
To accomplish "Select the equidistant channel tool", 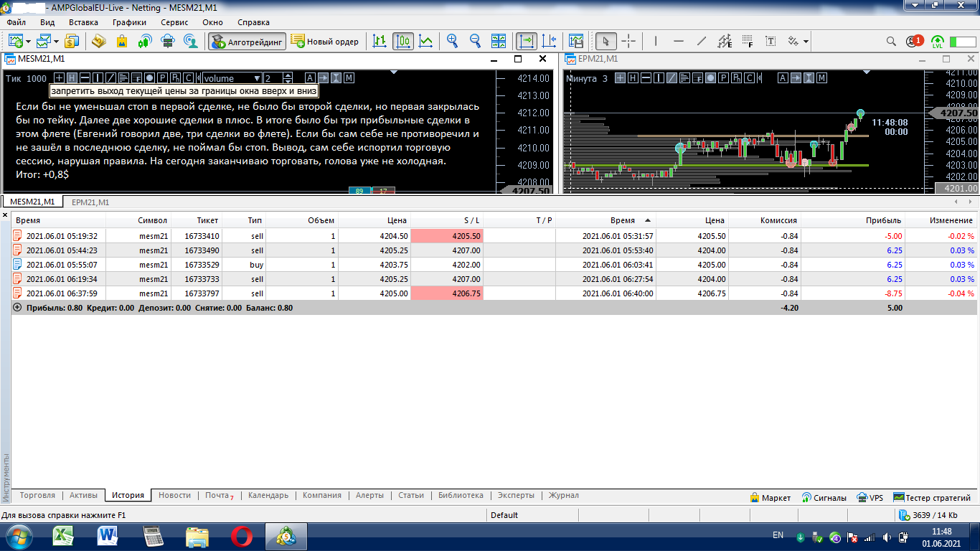I will (725, 41).
